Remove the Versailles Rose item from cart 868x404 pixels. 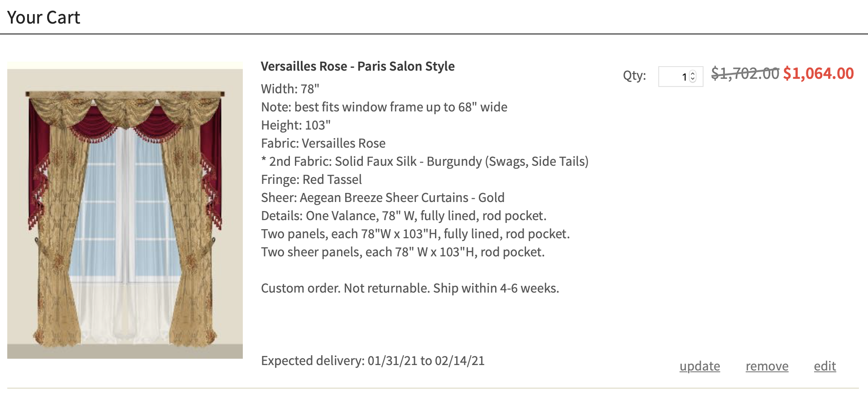click(x=767, y=366)
